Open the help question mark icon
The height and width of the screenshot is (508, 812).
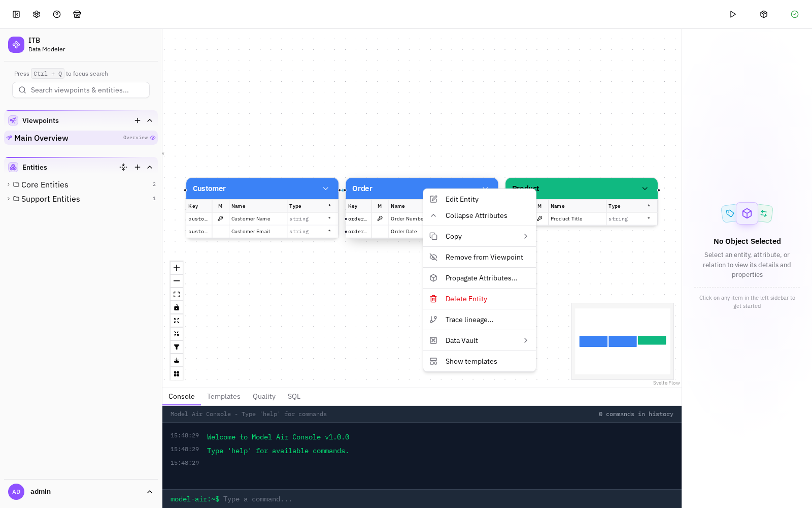point(57,14)
